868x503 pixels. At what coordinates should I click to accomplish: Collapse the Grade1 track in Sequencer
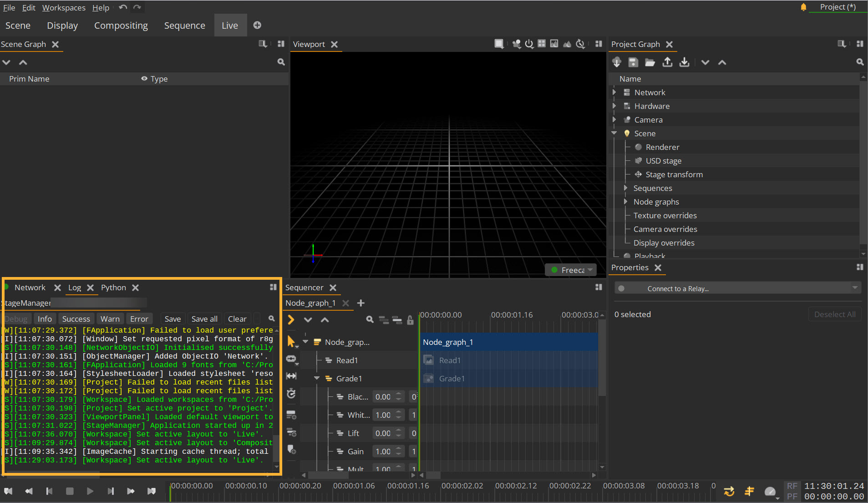click(317, 379)
